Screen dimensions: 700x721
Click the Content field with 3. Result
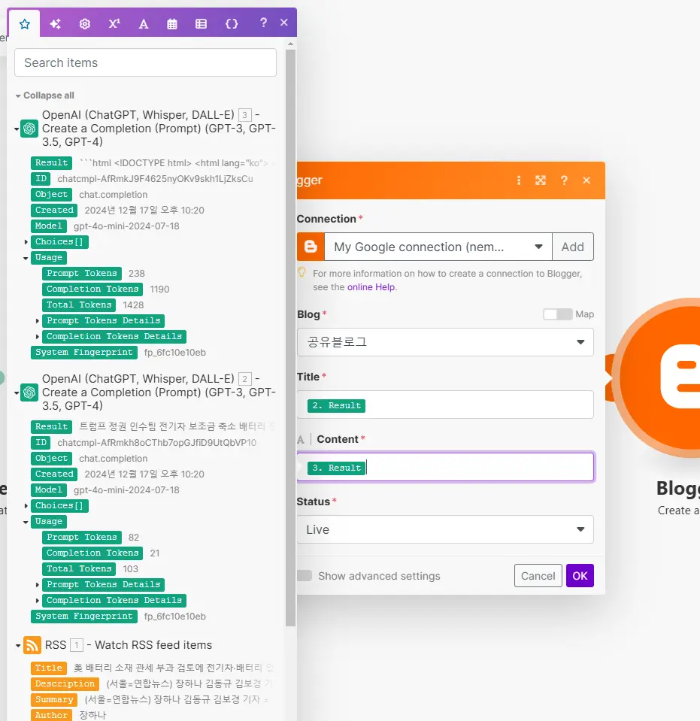click(445, 467)
